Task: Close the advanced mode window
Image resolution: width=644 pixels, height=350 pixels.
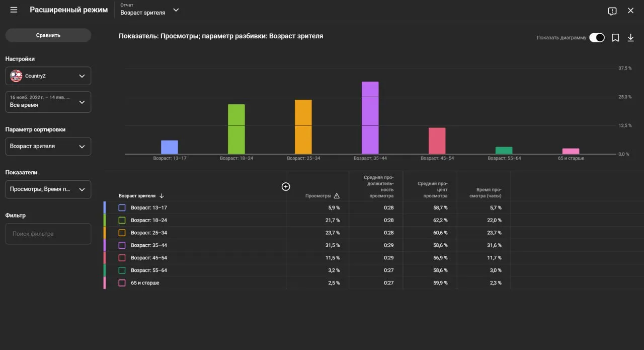Action: [x=630, y=11]
